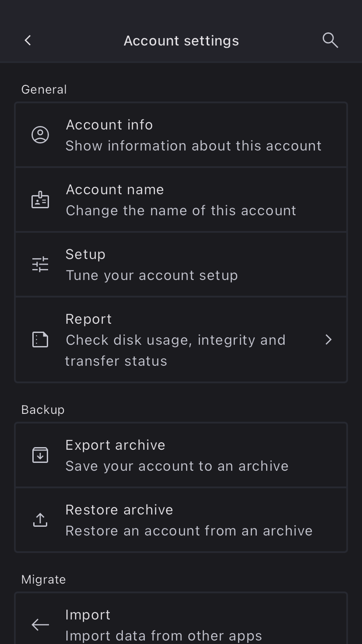
Task: Tap 'Check disk usage, integrity' description
Action: click(175, 340)
